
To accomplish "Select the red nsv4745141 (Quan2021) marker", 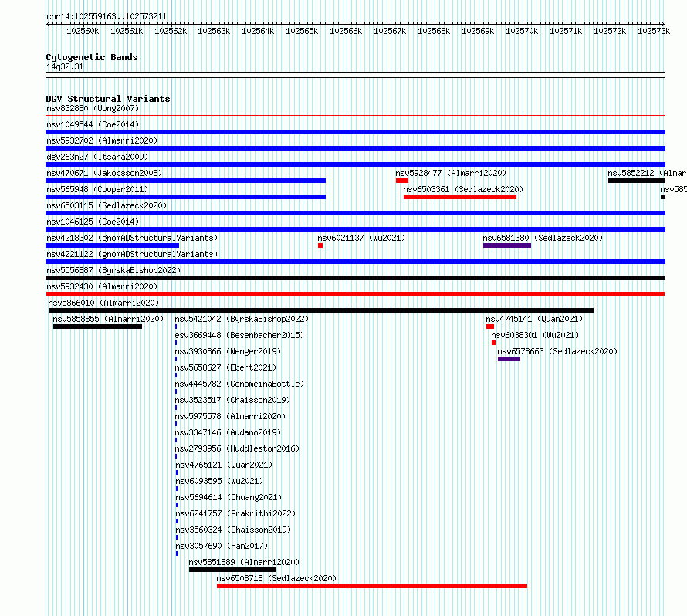I will point(490,327).
